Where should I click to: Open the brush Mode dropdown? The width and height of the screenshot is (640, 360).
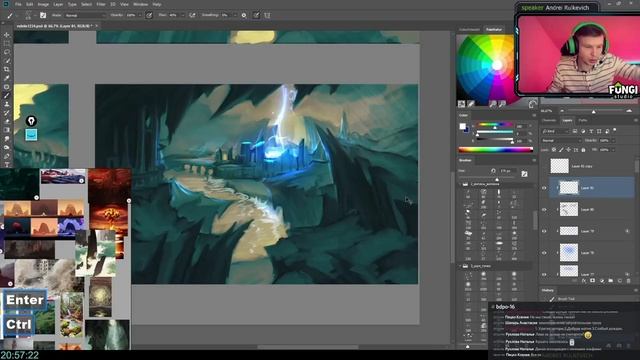pyautogui.click(x=84, y=15)
